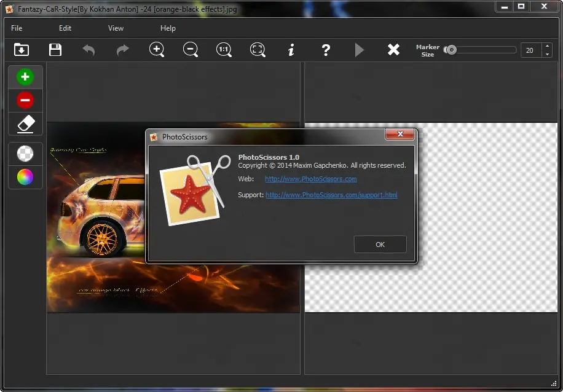Zoom out using the magnifier minus icon
Image resolution: width=563 pixels, height=392 pixels.
[x=191, y=50]
